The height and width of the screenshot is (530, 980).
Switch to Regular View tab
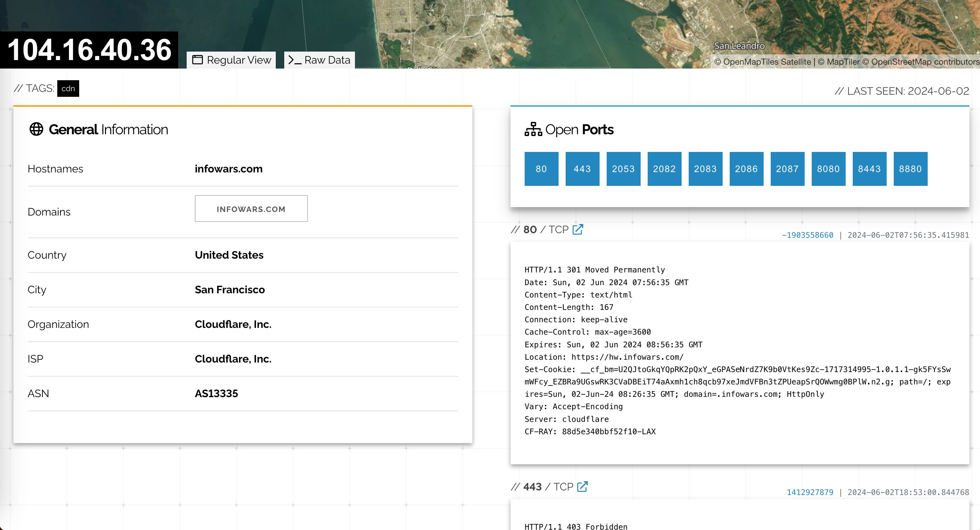click(x=231, y=60)
